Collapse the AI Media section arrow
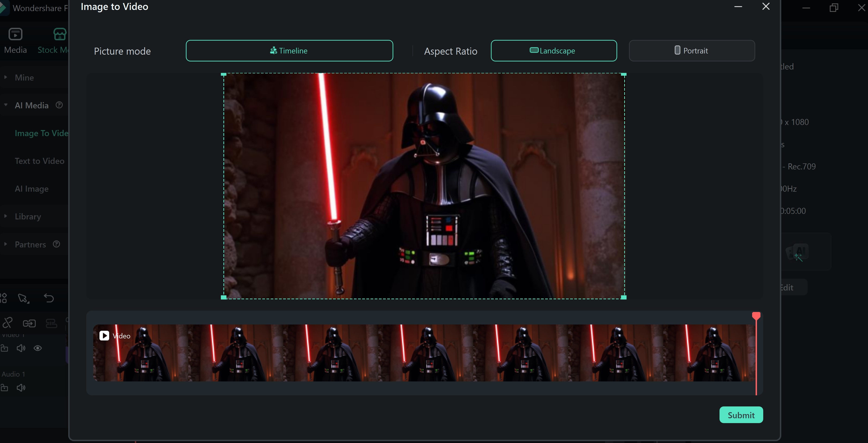 [x=5, y=105]
